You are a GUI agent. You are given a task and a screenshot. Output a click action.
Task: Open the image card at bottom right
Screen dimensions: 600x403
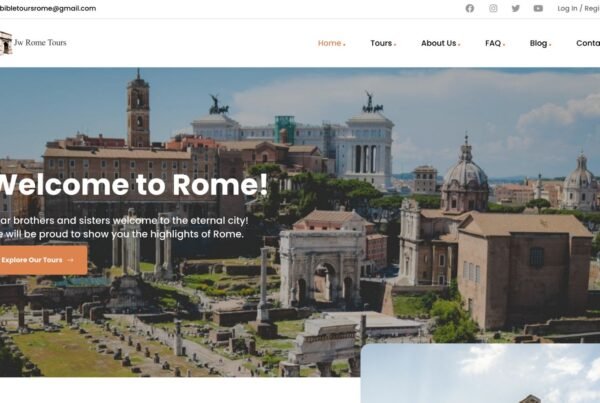480,375
